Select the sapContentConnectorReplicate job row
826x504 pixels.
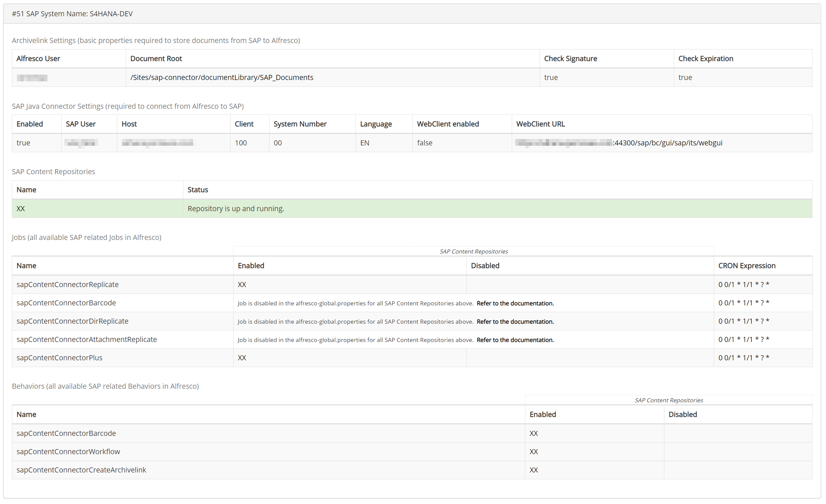pos(68,284)
